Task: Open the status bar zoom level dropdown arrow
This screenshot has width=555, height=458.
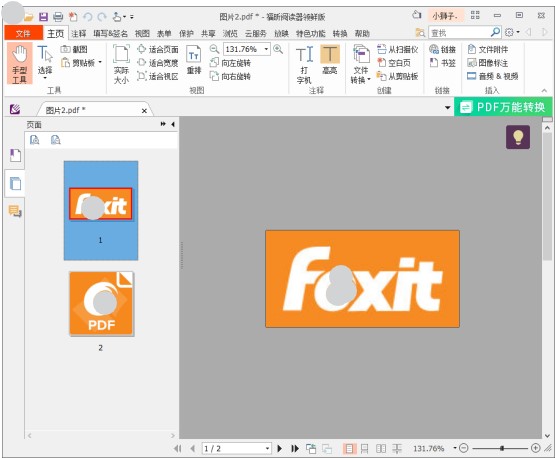Action: pyautogui.click(x=455, y=448)
